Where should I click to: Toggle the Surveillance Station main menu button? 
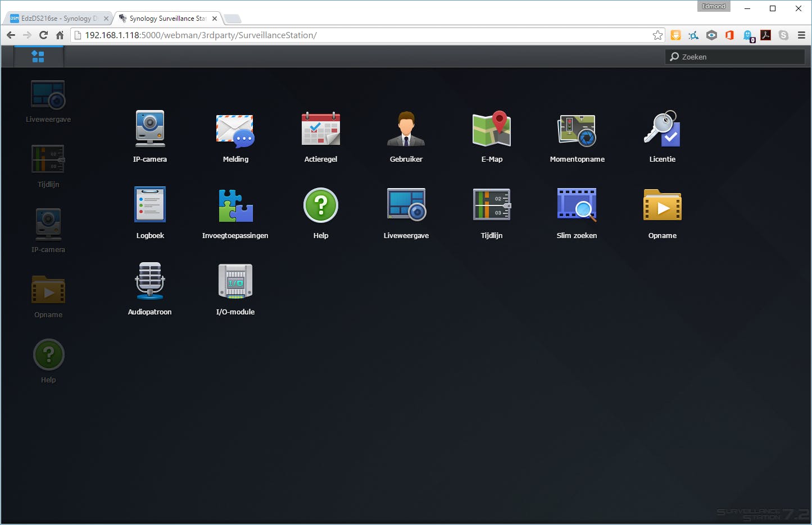click(38, 57)
